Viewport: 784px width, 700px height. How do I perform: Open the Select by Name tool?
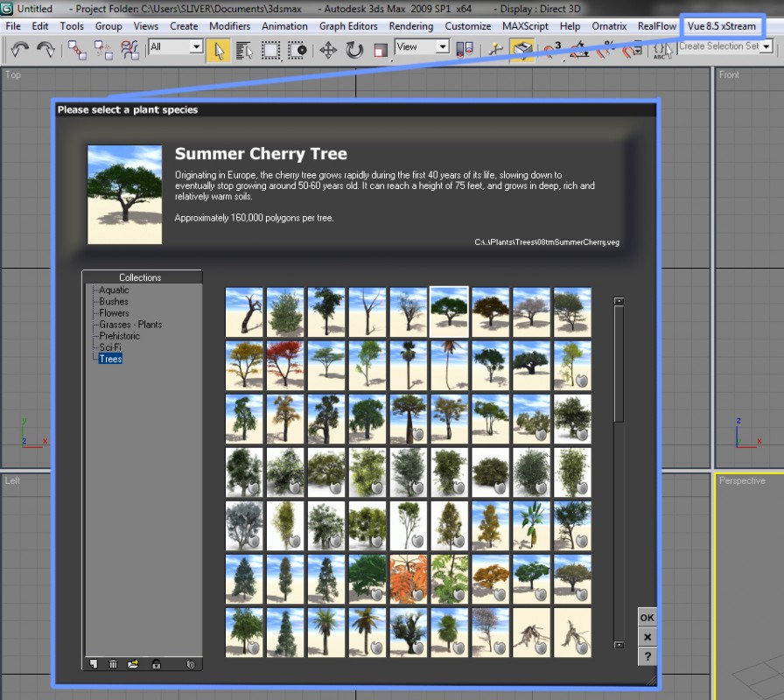point(244,51)
